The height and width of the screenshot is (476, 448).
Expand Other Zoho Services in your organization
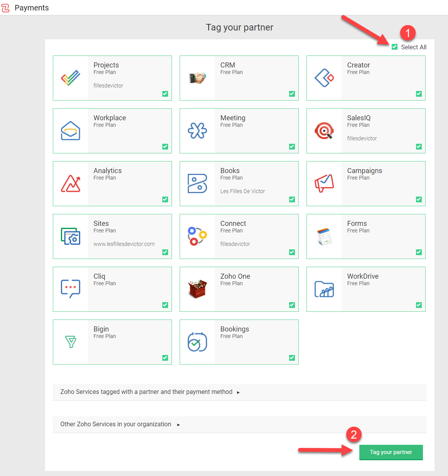pos(239,424)
